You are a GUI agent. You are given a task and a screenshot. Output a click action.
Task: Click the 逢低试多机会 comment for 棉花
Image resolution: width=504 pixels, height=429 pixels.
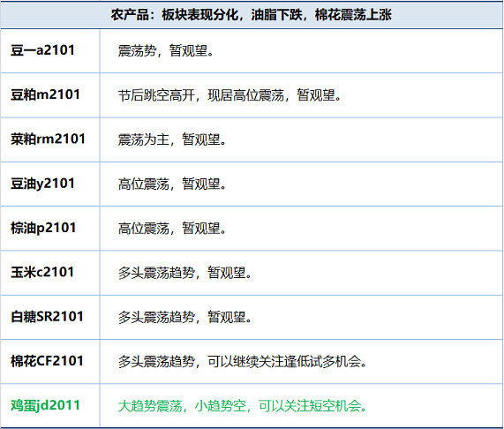point(243,362)
